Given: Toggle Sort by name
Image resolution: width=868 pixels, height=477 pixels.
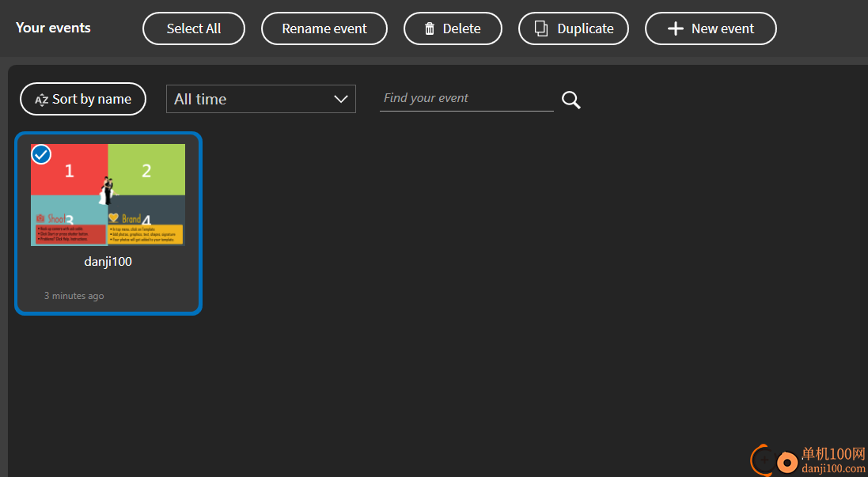Looking at the screenshot, I should pos(83,99).
